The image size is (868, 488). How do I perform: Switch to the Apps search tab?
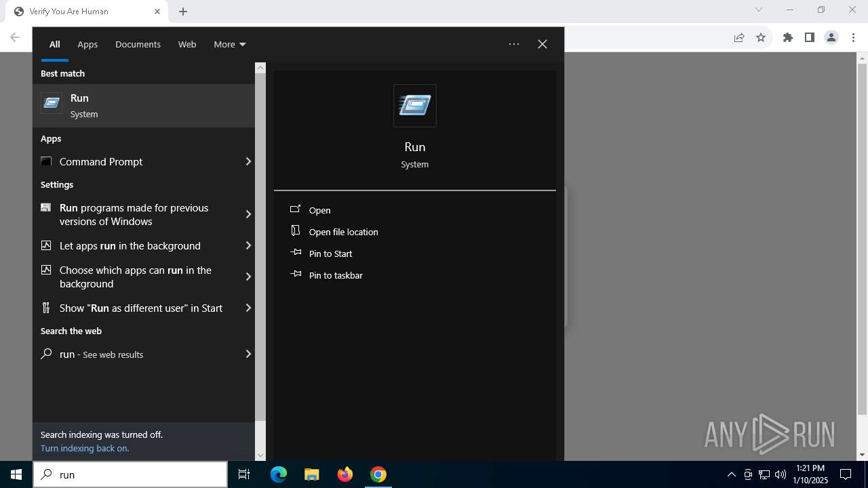point(87,44)
